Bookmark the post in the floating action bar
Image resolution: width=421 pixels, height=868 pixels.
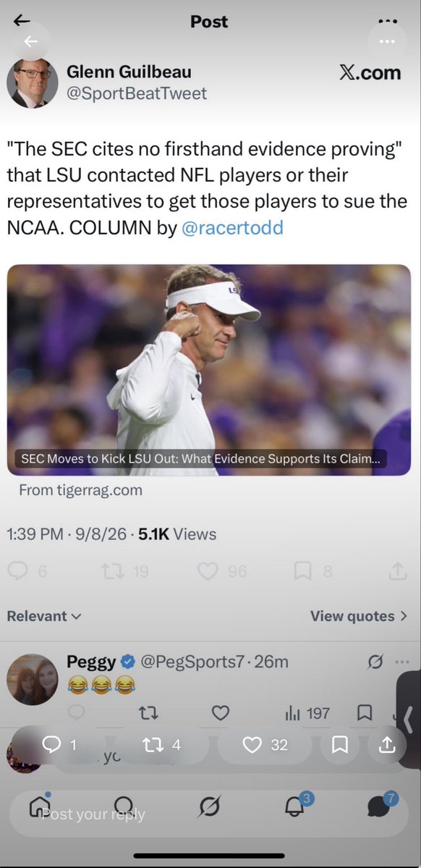[340, 745]
